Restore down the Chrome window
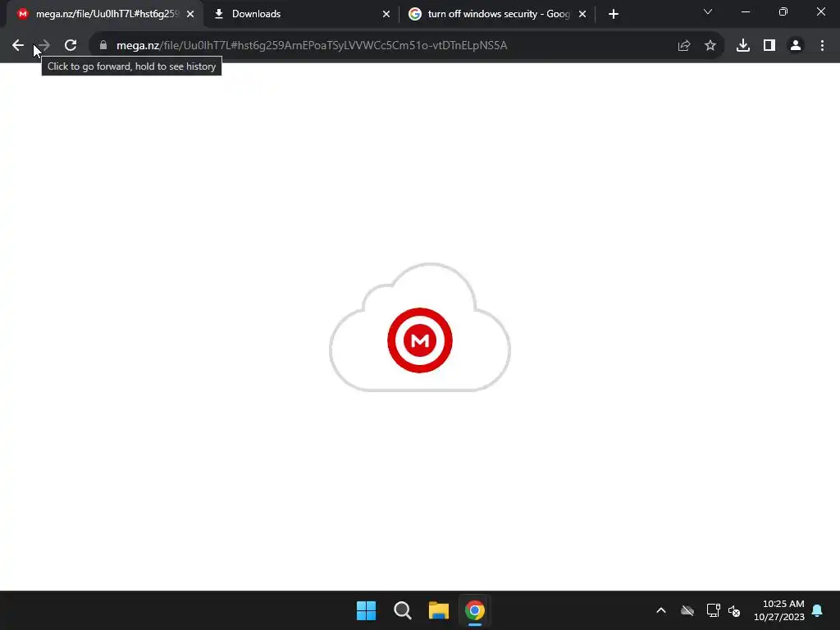Image resolution: width=840 pixels, height=630 pixels. coord(783,11)
